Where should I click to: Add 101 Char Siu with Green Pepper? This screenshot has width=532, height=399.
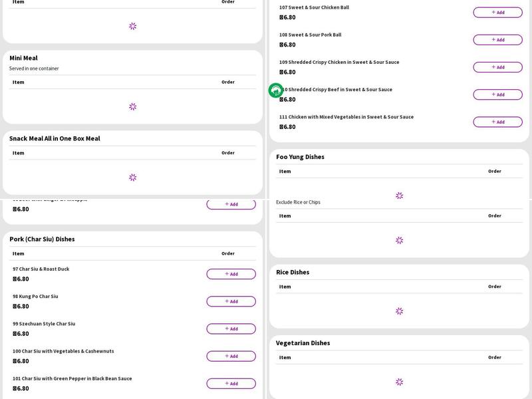[231, 383]
